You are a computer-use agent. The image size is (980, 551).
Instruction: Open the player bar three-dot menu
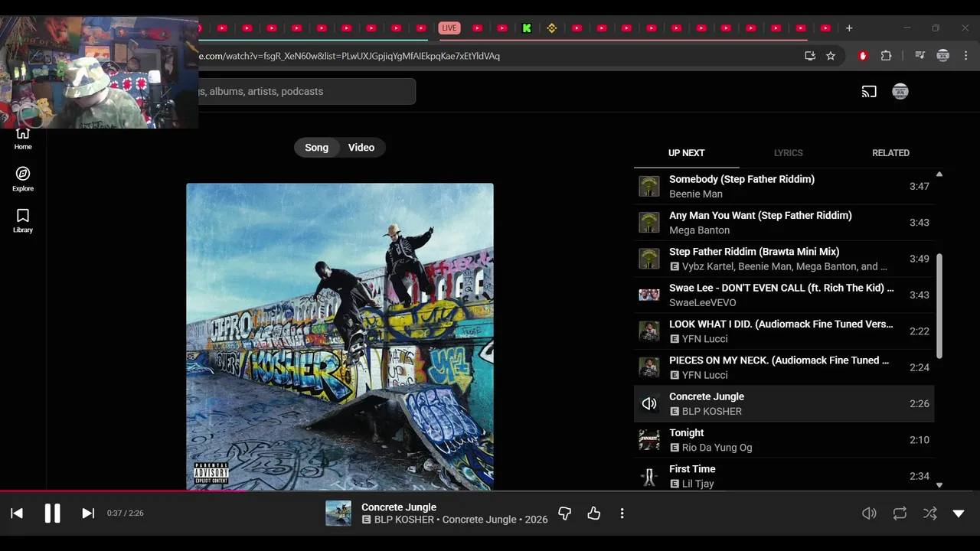tap(622, 514)
